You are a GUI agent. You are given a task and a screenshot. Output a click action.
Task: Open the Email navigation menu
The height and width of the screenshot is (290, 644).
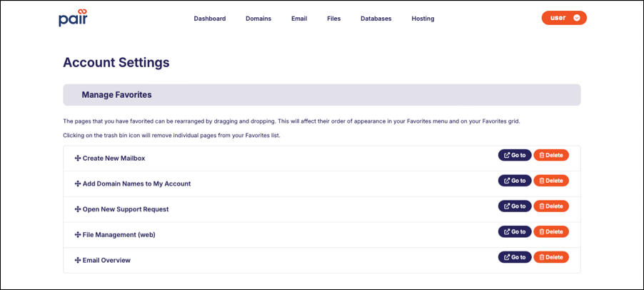point(299,19)
